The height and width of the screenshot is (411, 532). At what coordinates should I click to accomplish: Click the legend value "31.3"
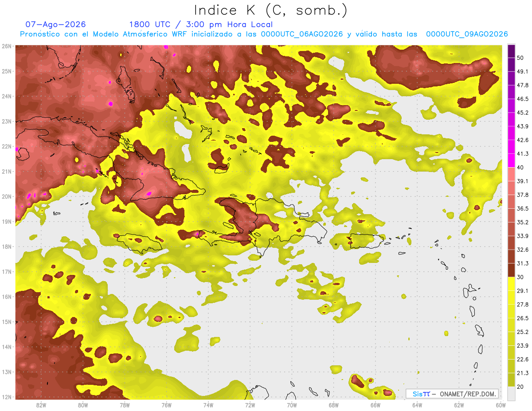point(523,263)
